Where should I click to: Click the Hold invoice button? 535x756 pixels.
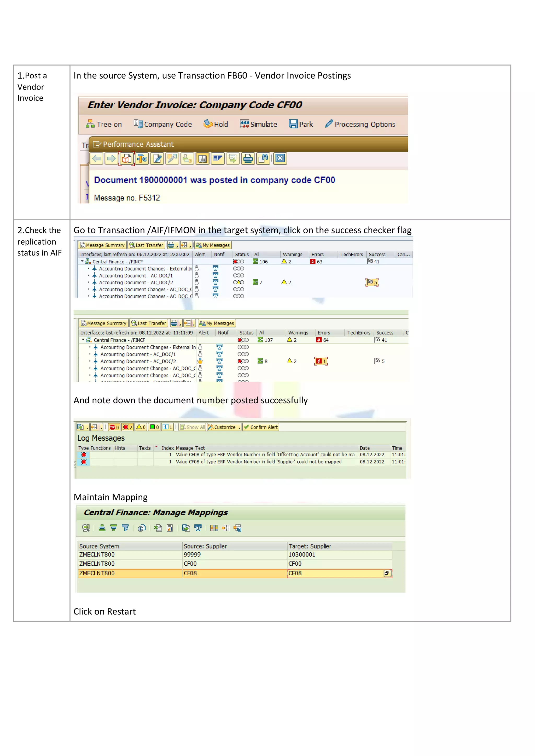216,125
